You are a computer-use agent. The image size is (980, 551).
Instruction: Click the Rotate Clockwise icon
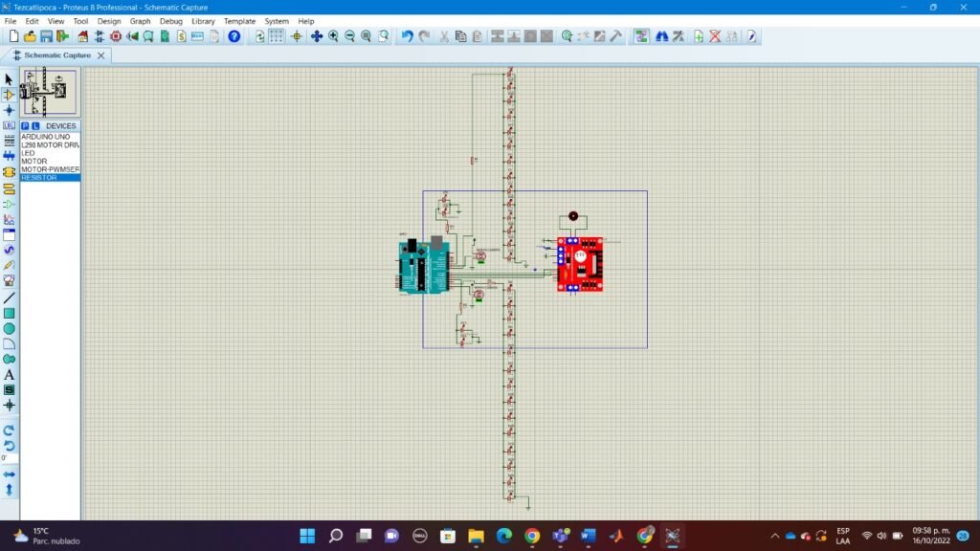[9, 430]
